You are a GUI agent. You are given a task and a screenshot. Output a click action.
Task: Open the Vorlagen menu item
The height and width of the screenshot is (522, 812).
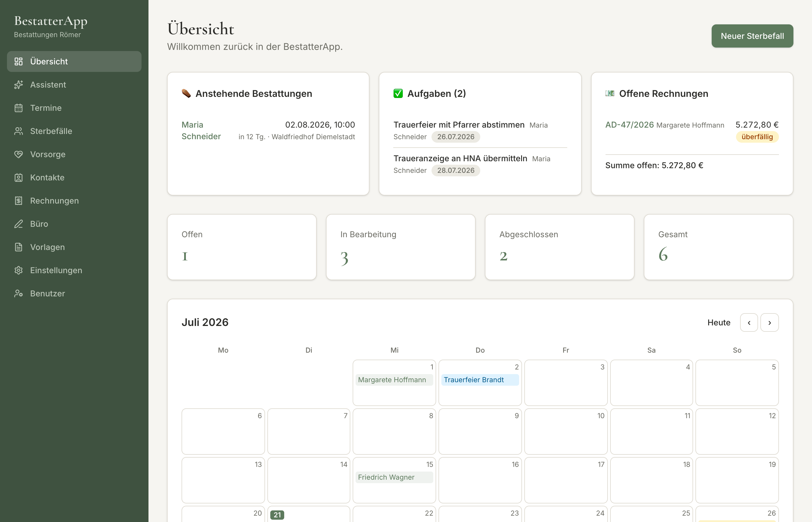pyautogui.click(x=74, y=247)
